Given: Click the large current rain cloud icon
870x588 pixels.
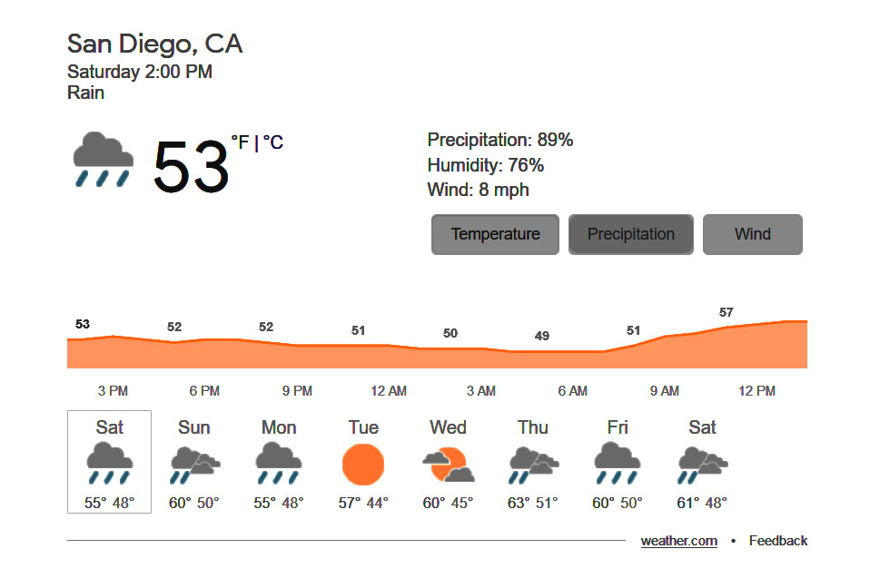Looking at the screenshot, I should 104,159.
